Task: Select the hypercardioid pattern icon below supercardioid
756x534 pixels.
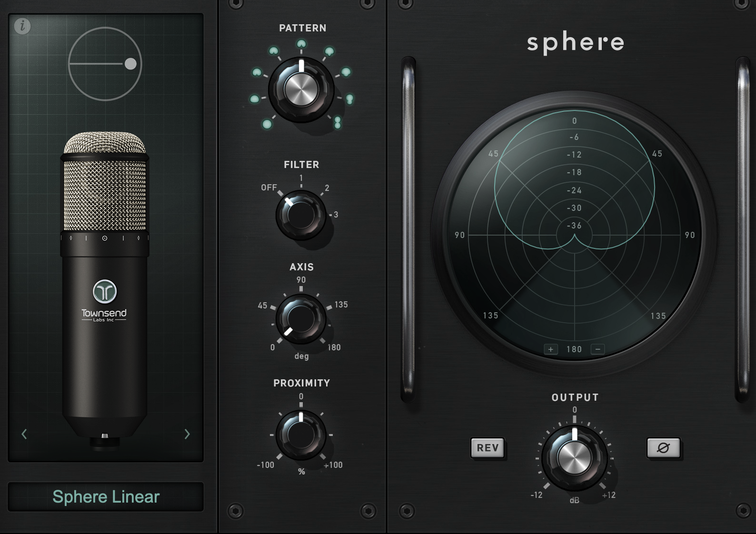Action: coord(346,72)
